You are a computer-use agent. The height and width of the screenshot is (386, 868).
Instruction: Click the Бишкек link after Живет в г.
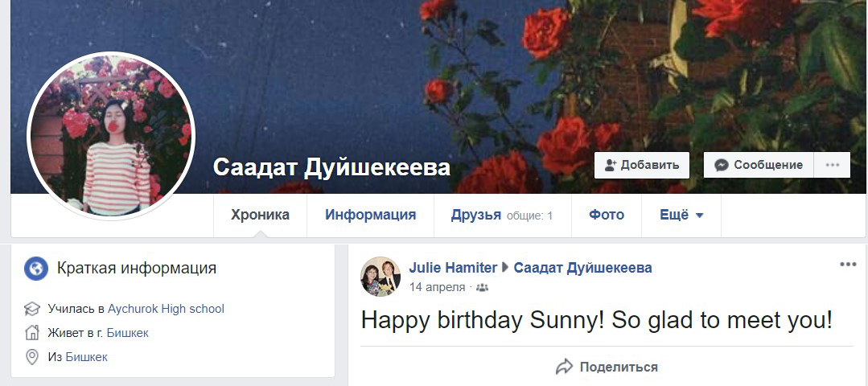click(127, 333)
